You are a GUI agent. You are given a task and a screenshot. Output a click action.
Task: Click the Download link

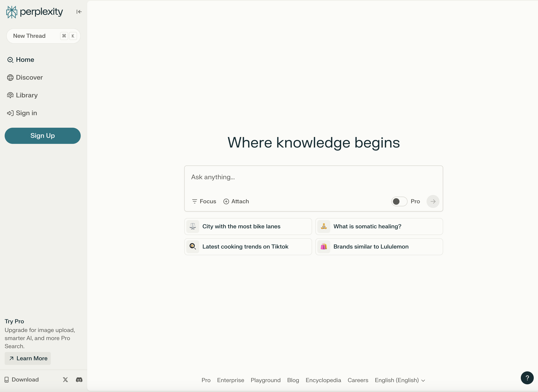22,380
